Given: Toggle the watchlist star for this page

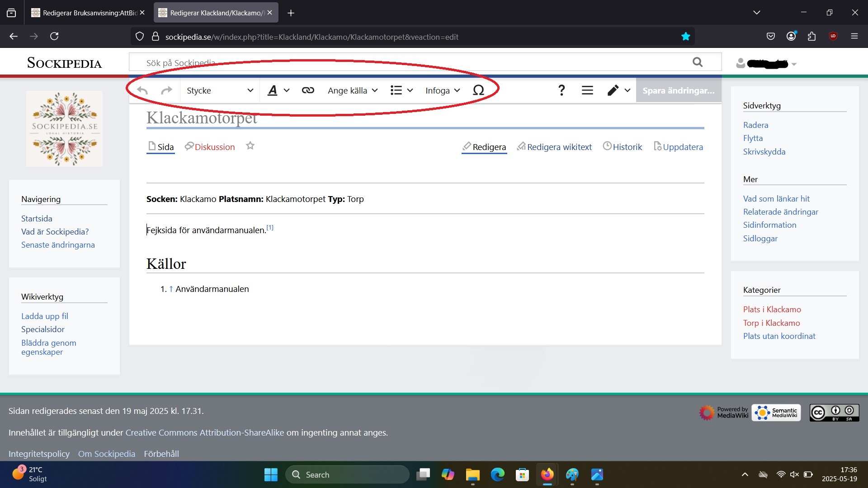Looking at the screenshot, I should point(250,146).
